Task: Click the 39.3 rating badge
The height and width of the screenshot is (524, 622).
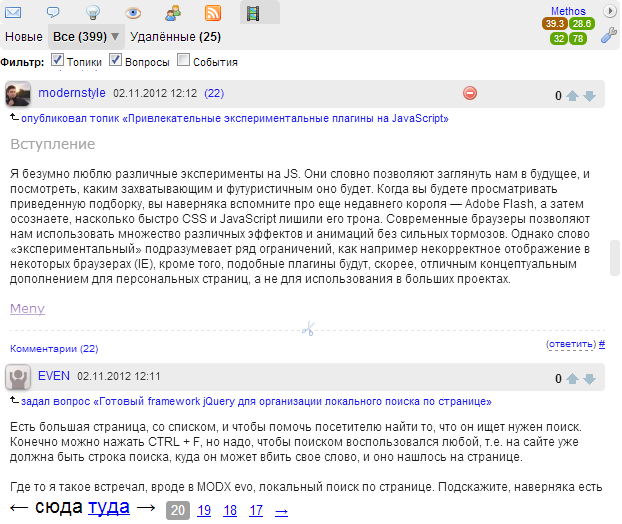Action: [x=555, y=24]
